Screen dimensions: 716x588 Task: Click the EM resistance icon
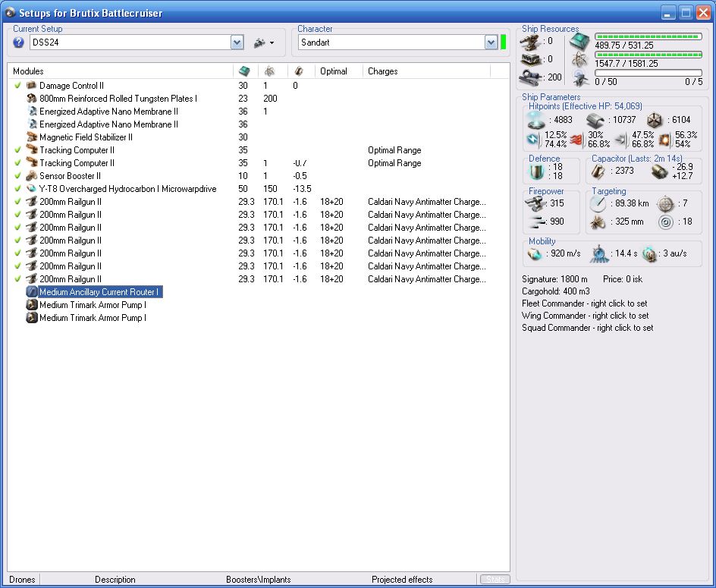point(533,140)
